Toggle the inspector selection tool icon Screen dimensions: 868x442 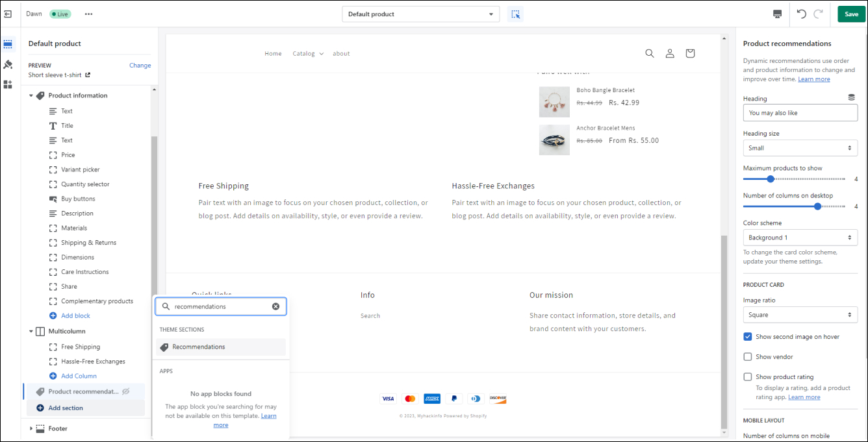click(x=515, y=14)
